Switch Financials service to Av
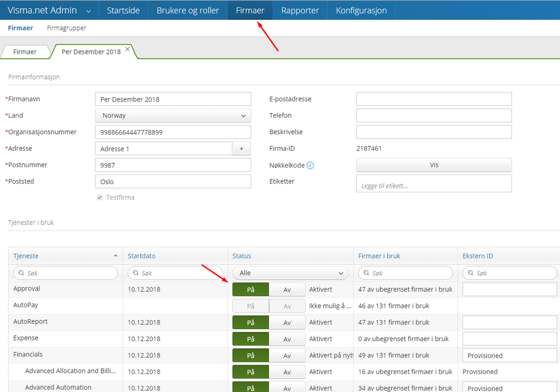Viewport: 560px width, 392px height. [x=287, y=355]
